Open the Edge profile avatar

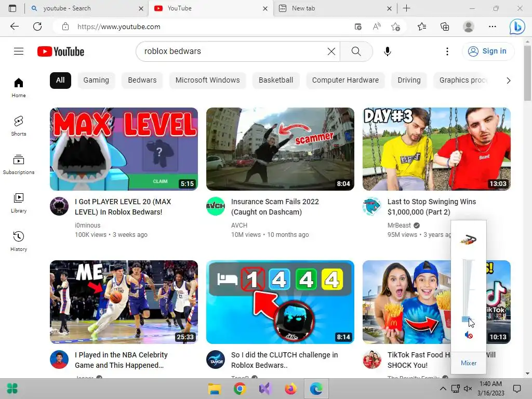469,26
